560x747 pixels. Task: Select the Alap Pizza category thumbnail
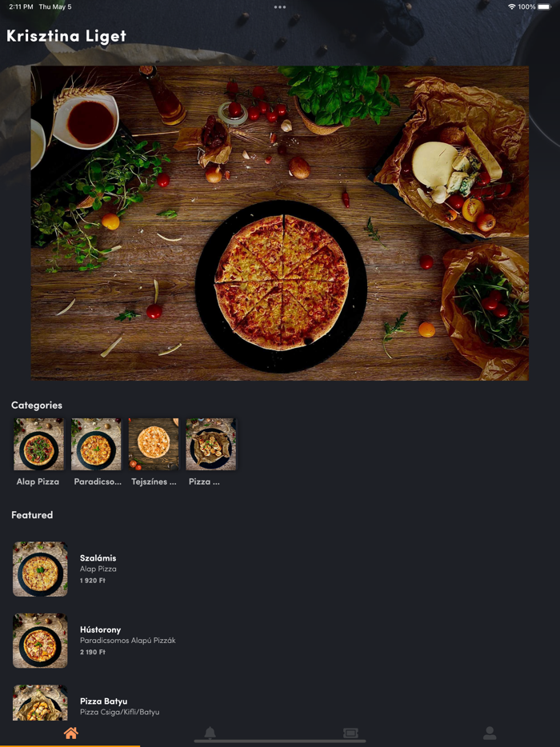[38, 444]
